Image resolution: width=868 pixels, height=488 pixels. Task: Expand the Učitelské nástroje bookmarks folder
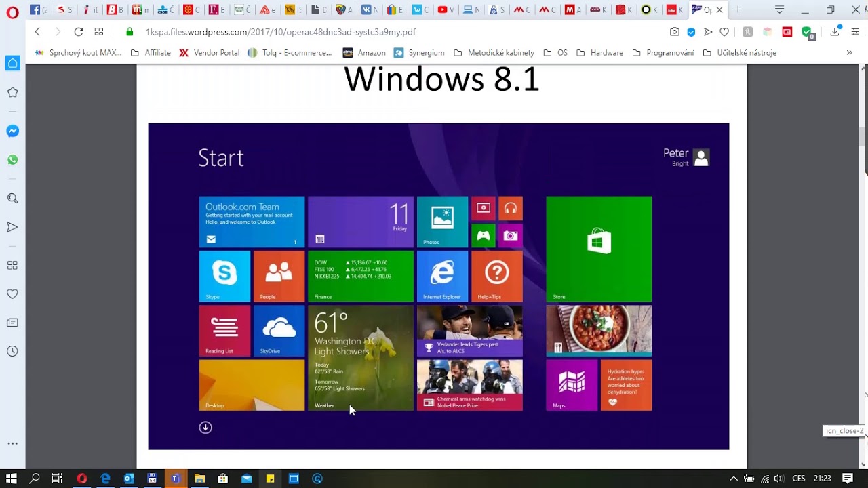point(740,52)
